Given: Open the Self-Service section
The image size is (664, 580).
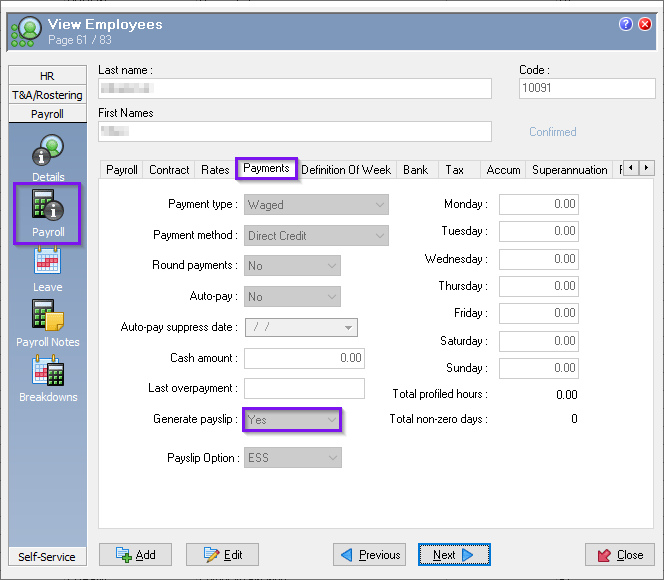Looking at the screenshot, I should (x=47, y=557).
